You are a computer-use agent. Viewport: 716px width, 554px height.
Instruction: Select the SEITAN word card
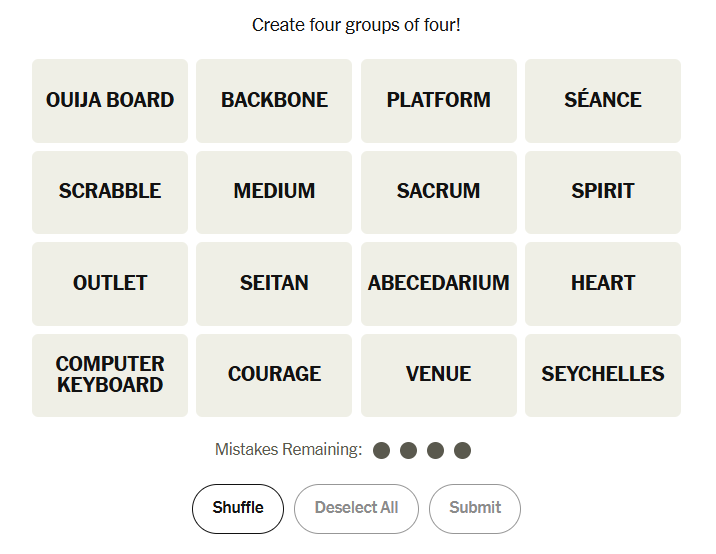click(274, 284)
